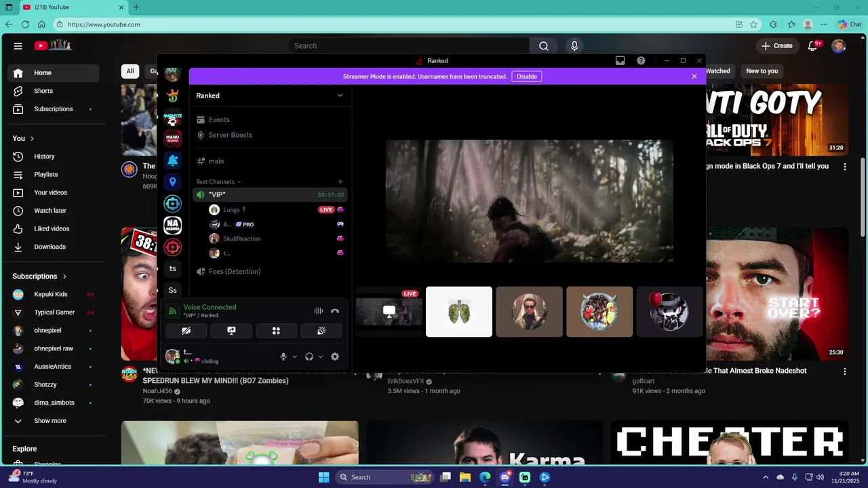Open the blue bell server icon
The width and height of the screenshot is (868, 488).
pos(172,160)
